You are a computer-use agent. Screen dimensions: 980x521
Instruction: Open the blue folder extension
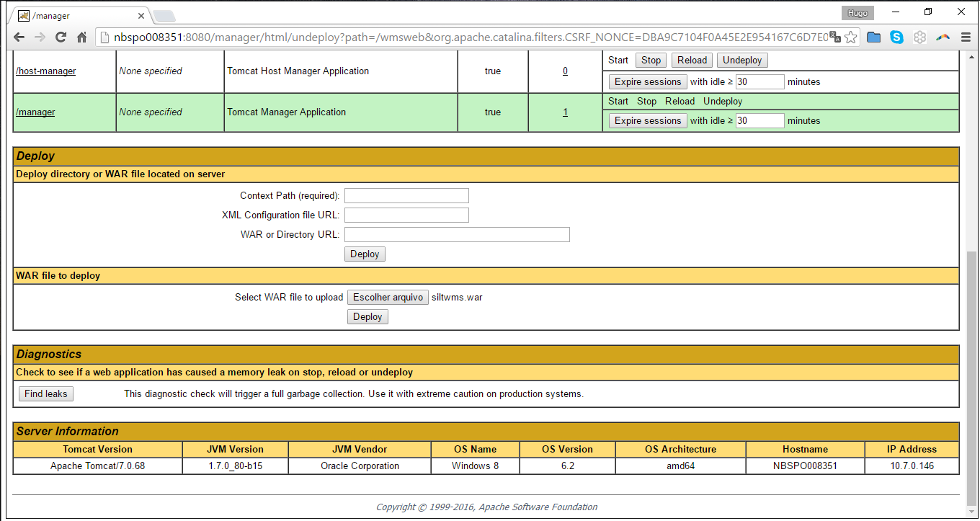[874, 37]
